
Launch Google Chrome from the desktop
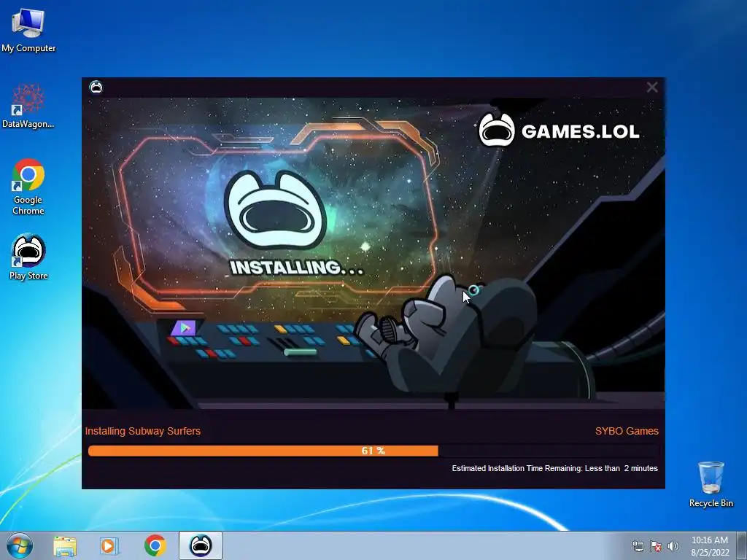tap(28, 186)
